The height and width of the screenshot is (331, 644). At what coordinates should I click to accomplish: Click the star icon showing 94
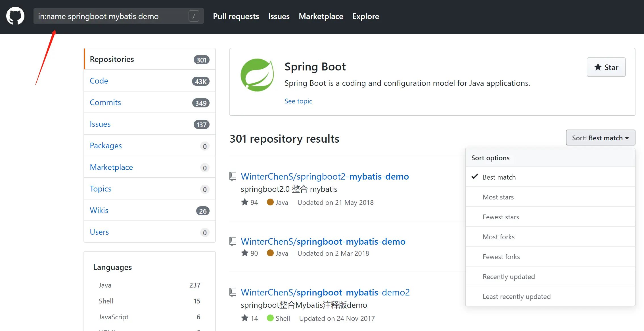click(x=245, y=202)
